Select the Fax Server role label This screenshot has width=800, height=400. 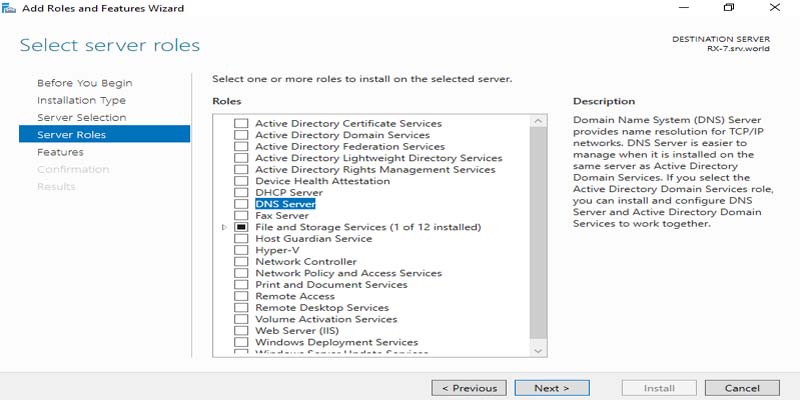282,216
